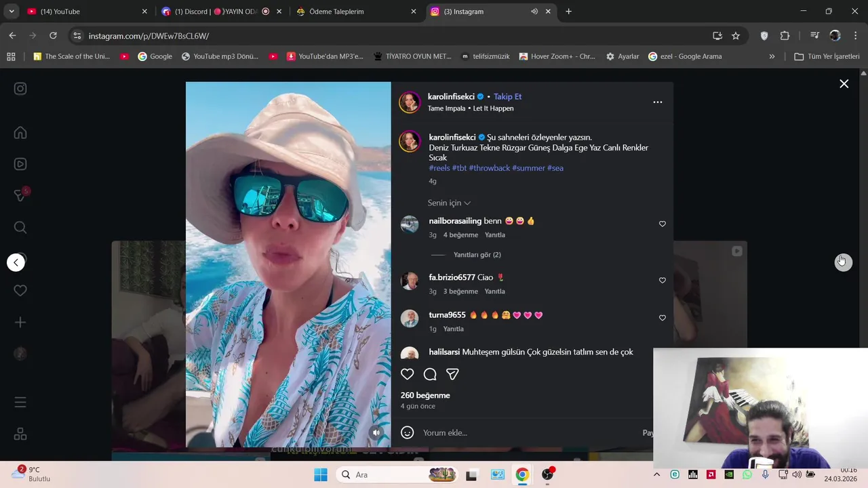Expand the bookmarks overflow chevron
Screen dimensions: 868x488
point(772,57)
